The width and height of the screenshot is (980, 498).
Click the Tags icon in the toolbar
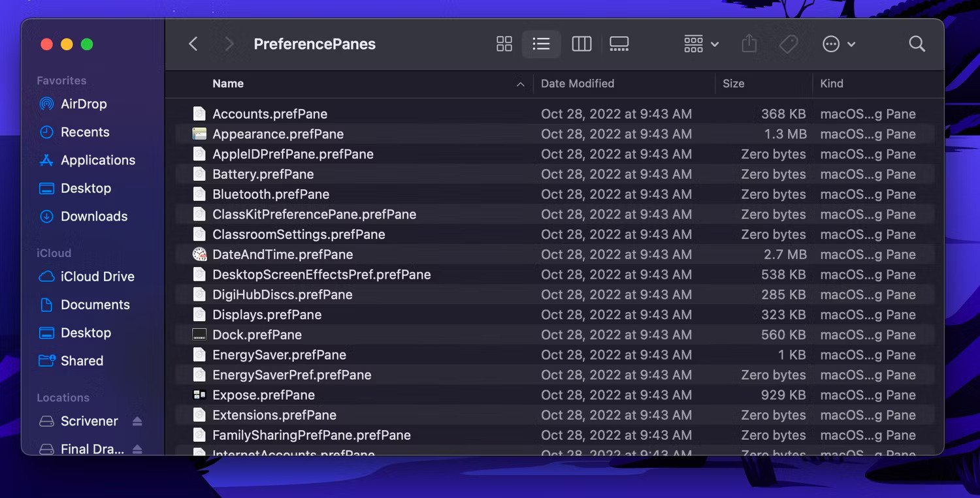click(x=788, y=44)
